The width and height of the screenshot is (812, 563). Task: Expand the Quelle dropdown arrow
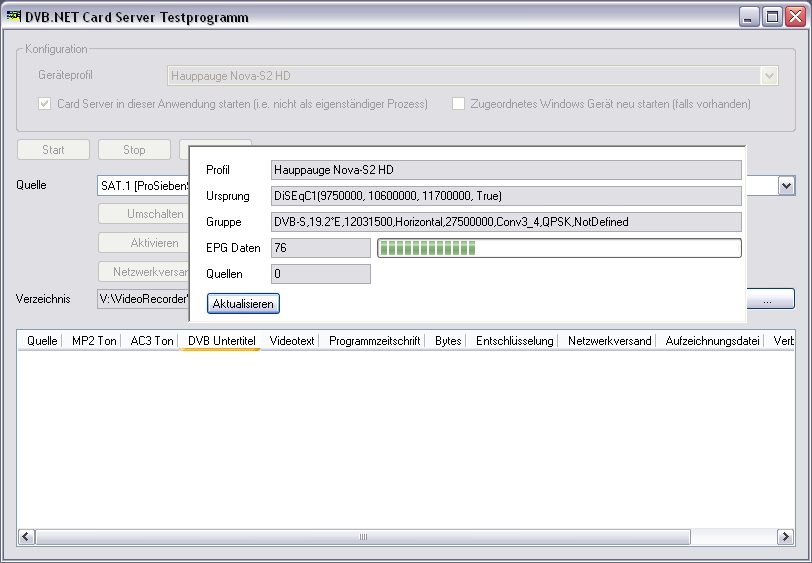(x=786, y=186)
